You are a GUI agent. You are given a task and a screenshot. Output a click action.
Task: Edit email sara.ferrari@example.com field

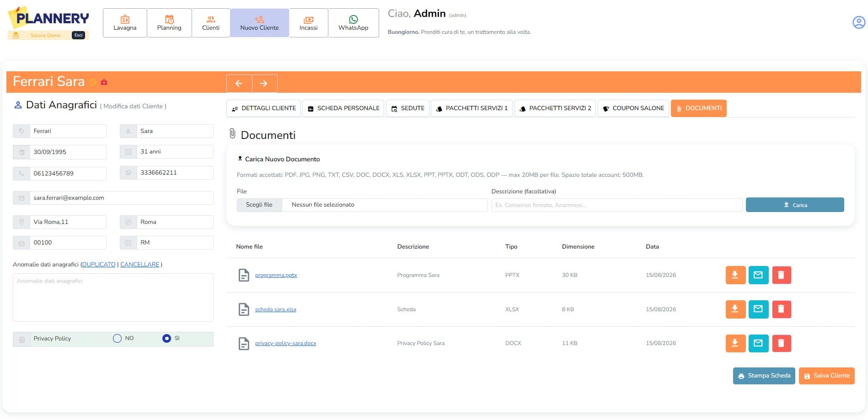(x=121, y=198)
